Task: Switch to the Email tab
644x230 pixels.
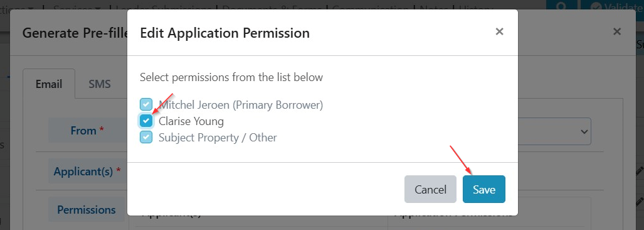Action: coord(49,84)
